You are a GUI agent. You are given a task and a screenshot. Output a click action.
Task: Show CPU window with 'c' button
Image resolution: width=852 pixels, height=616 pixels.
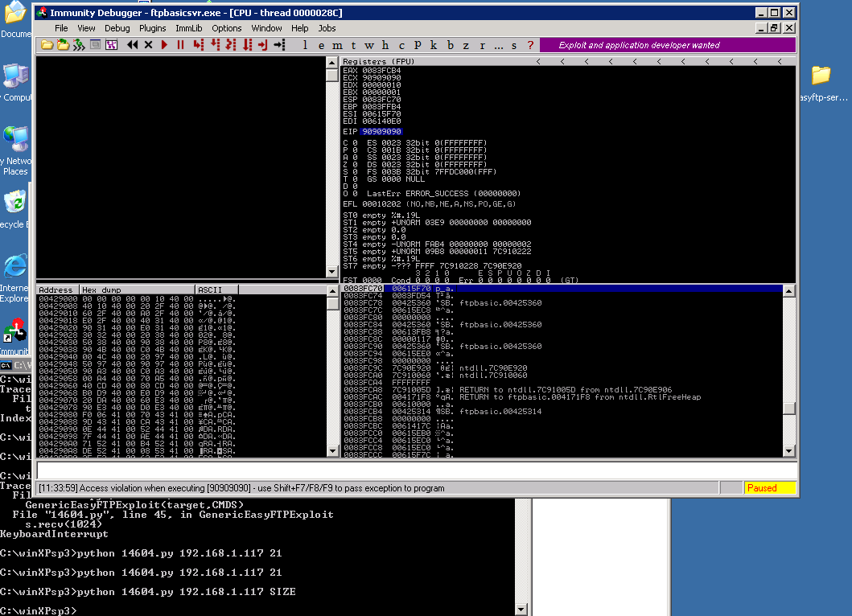click(x=401, y=45)
